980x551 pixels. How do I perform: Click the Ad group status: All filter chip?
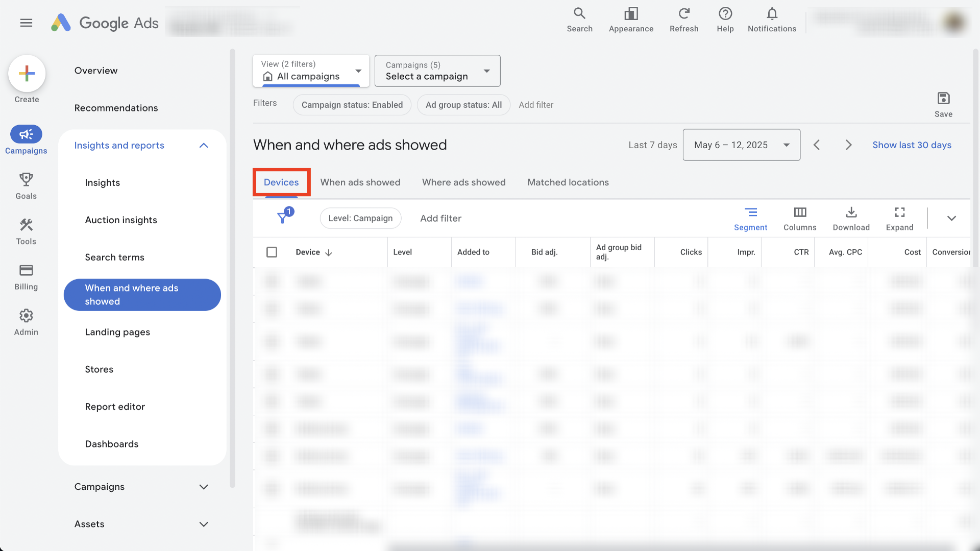point(463,105)
